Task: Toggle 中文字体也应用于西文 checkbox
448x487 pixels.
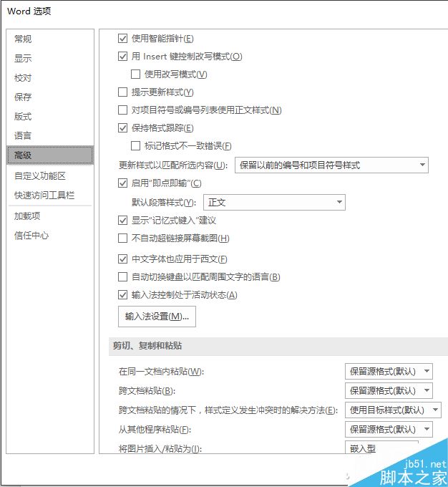Action: [x=122, y=259]
